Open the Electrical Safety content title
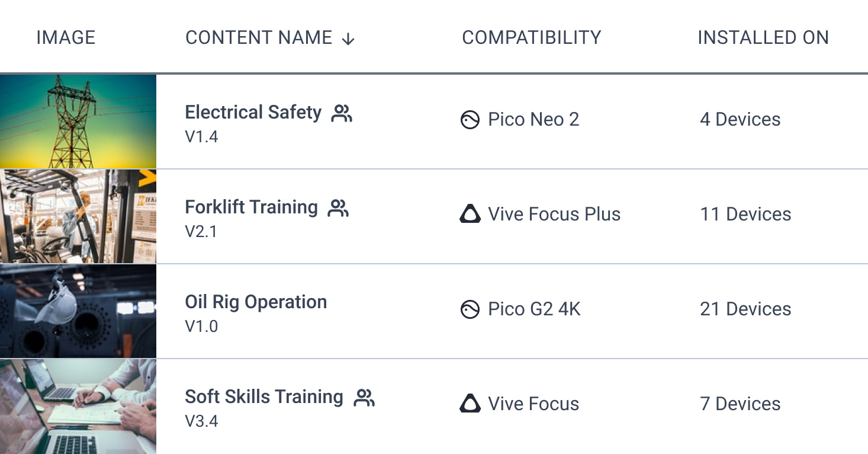Viewport: 868px width, 454px height. pos(253,112)
